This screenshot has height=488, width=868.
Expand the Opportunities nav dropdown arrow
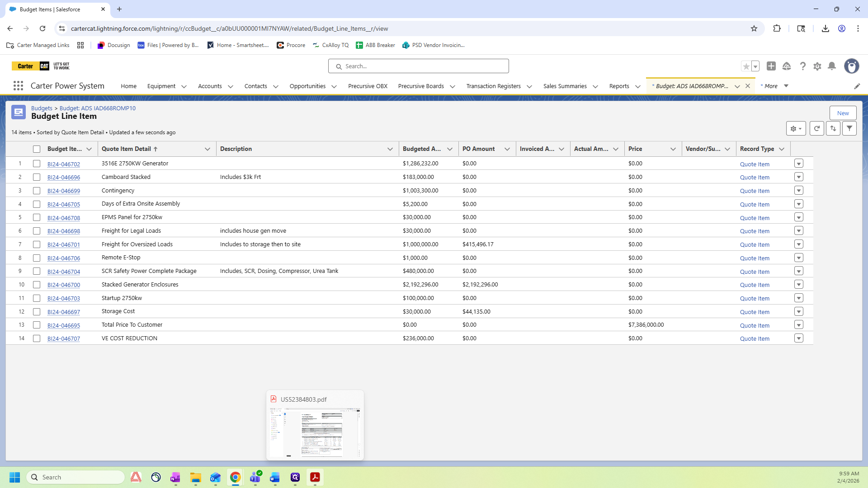pos(334,86)
